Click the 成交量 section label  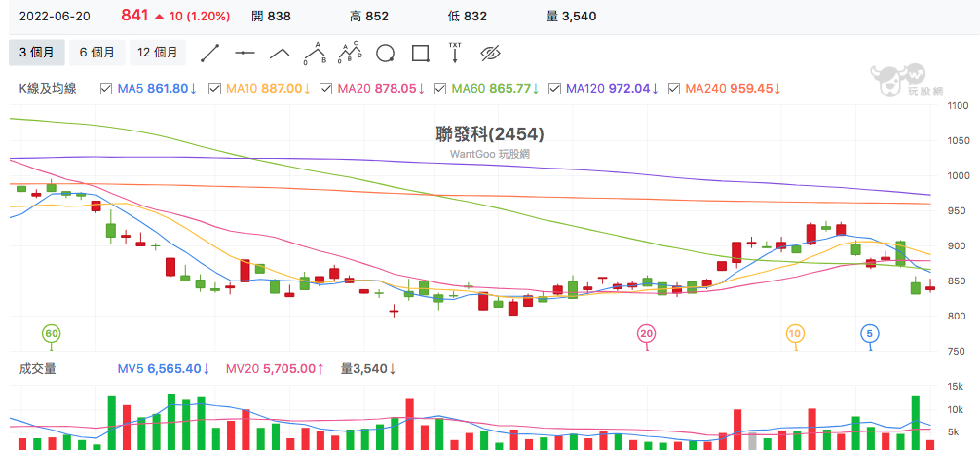37,369
